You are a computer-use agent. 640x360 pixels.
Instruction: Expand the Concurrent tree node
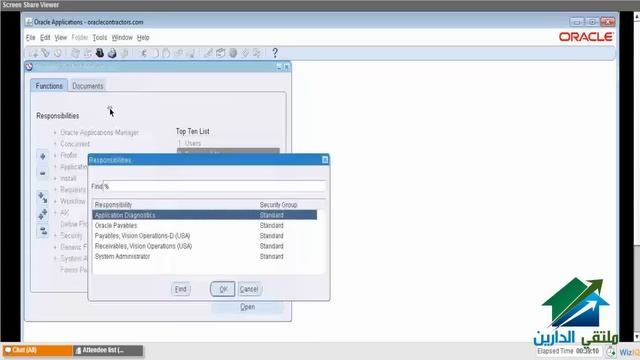[x=55, y=144]
